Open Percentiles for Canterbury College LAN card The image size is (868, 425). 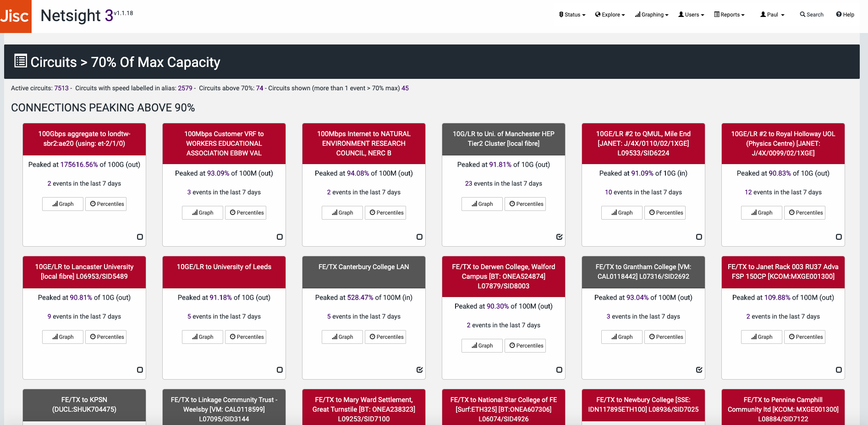click(x=385, y=337)
